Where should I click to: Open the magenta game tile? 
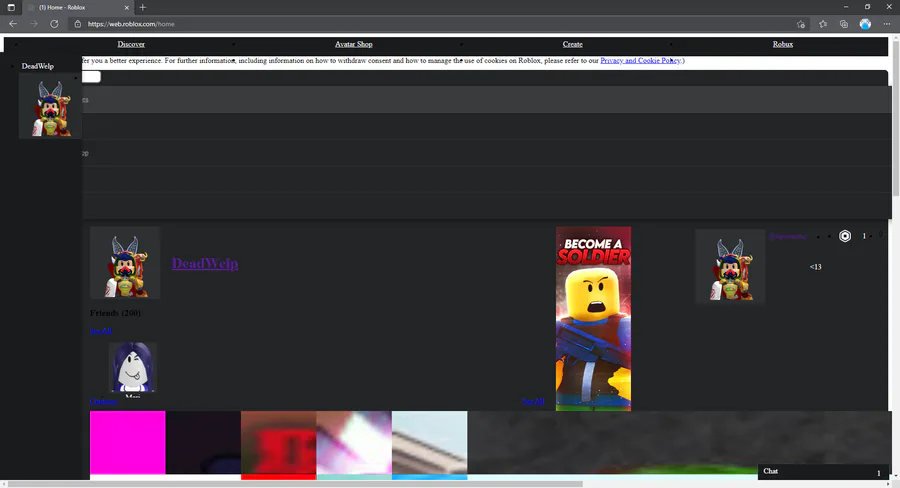point(127,443)
